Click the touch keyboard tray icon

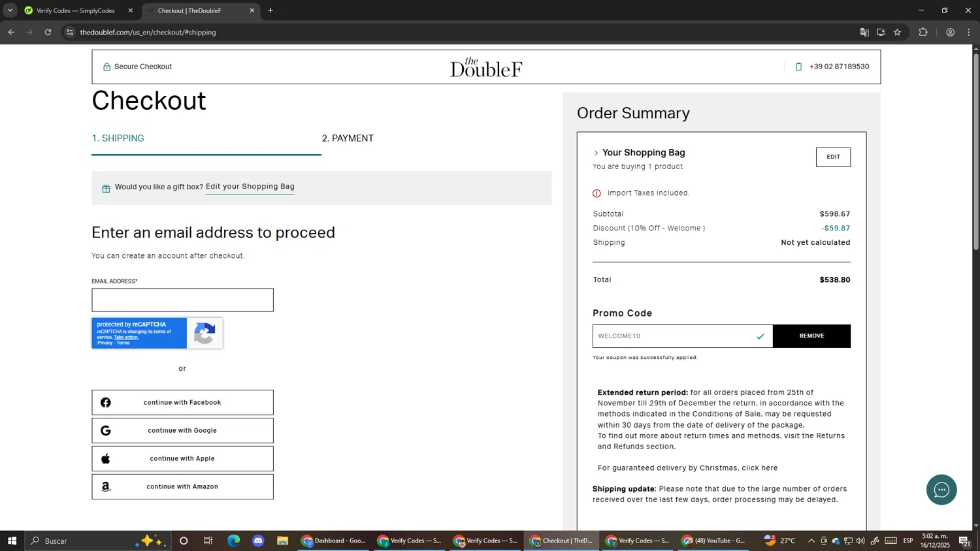891,541
